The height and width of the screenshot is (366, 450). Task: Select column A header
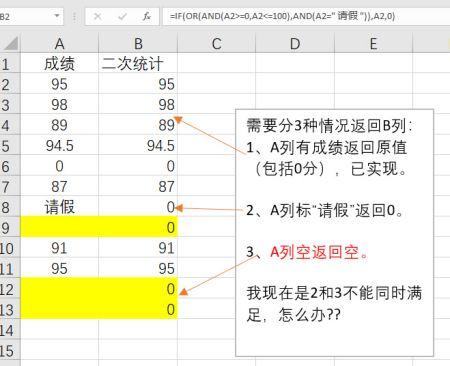click(x=60, y=43)
